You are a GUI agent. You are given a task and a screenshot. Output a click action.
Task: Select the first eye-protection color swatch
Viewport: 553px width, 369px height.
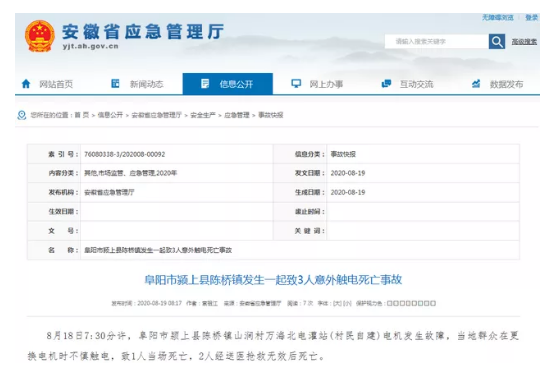tap(390, 303)
